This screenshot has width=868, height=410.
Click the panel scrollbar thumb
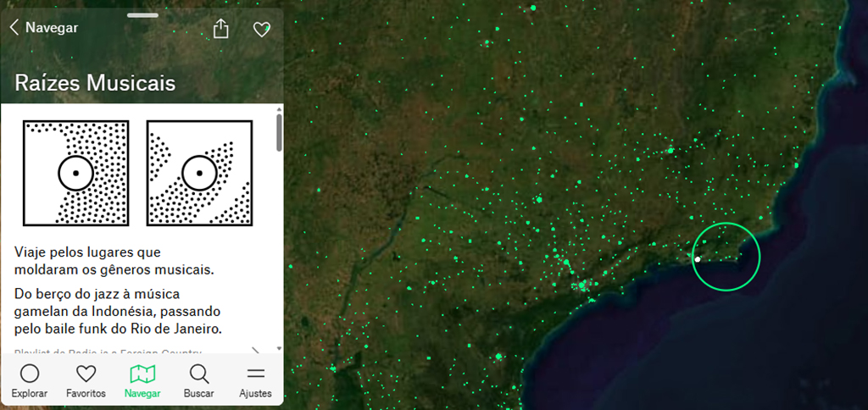tap(279, 134)
